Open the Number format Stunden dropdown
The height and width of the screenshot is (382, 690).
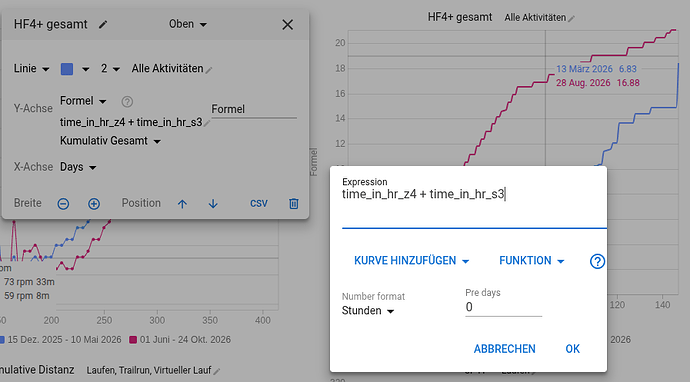pyautogui.click(x=368, y=311)
